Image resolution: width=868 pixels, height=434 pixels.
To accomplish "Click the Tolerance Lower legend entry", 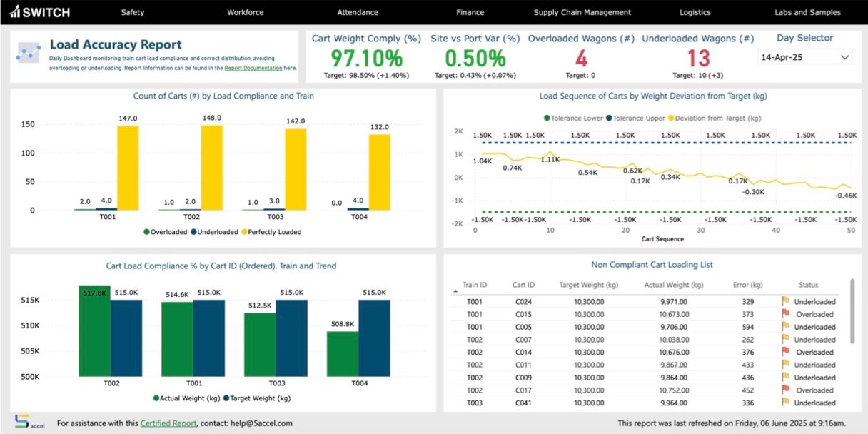I will tap(573, 118).
